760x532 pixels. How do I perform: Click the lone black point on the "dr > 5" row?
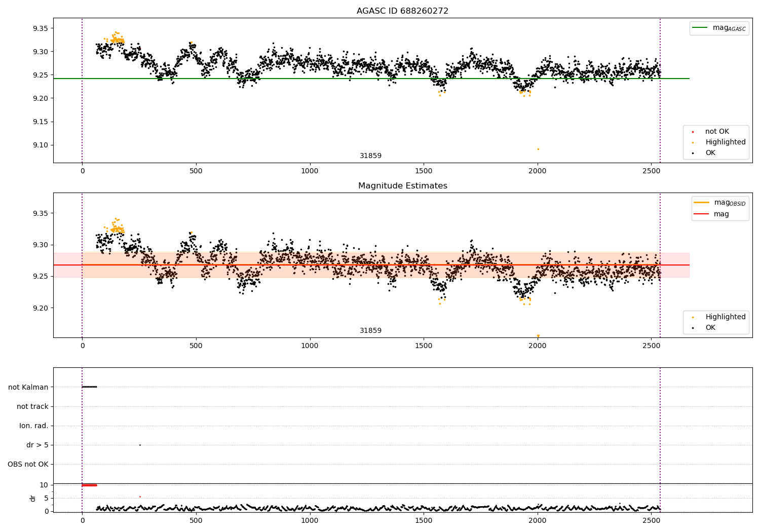coord(140,445)
